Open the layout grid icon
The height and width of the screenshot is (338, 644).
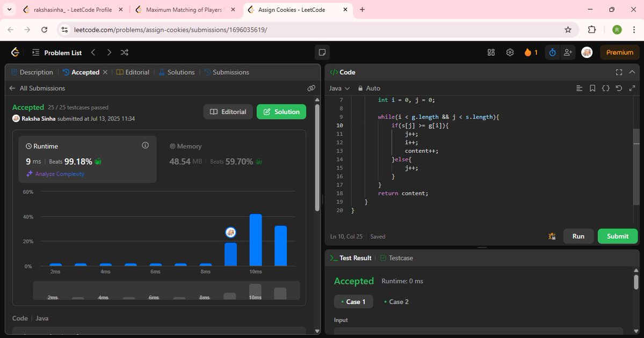pyautogui.click(x=491, y=52)
